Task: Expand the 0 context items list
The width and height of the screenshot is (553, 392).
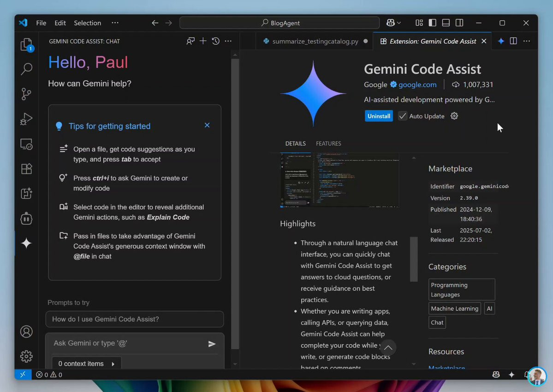Action: pos(87,363)
